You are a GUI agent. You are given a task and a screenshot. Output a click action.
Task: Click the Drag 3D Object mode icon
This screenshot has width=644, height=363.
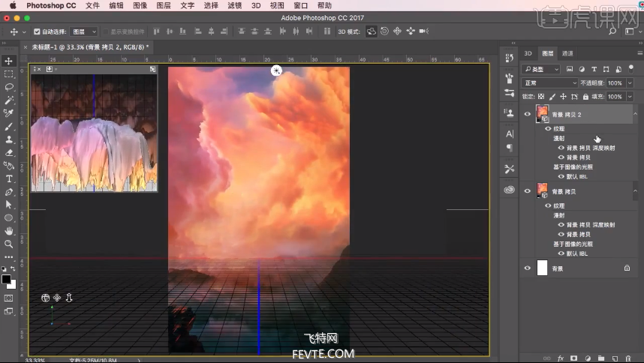tap(397, 31)
